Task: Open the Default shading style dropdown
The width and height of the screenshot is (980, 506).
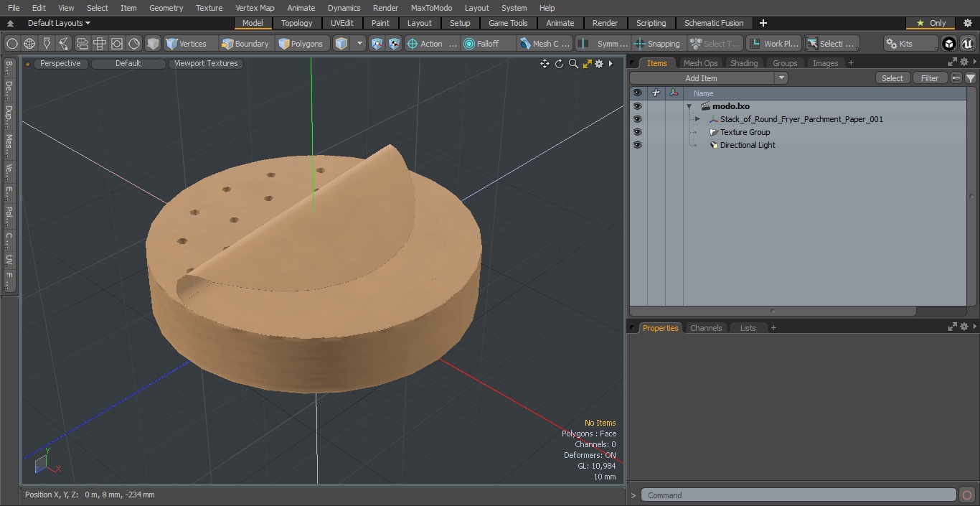Action: click(128, 63)
